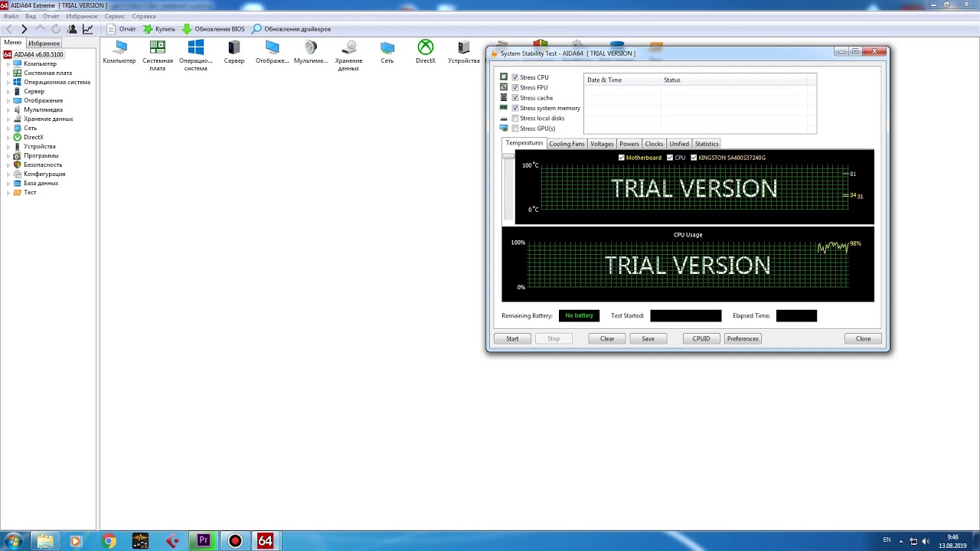Expand the DirectX tree node arrow
Image resolution: width=980 pixels, height=551 pixels.
point(8,137)
